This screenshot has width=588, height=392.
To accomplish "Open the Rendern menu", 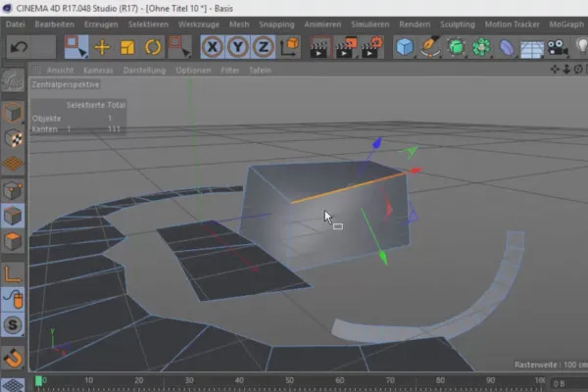I will [x=415, y=24].
